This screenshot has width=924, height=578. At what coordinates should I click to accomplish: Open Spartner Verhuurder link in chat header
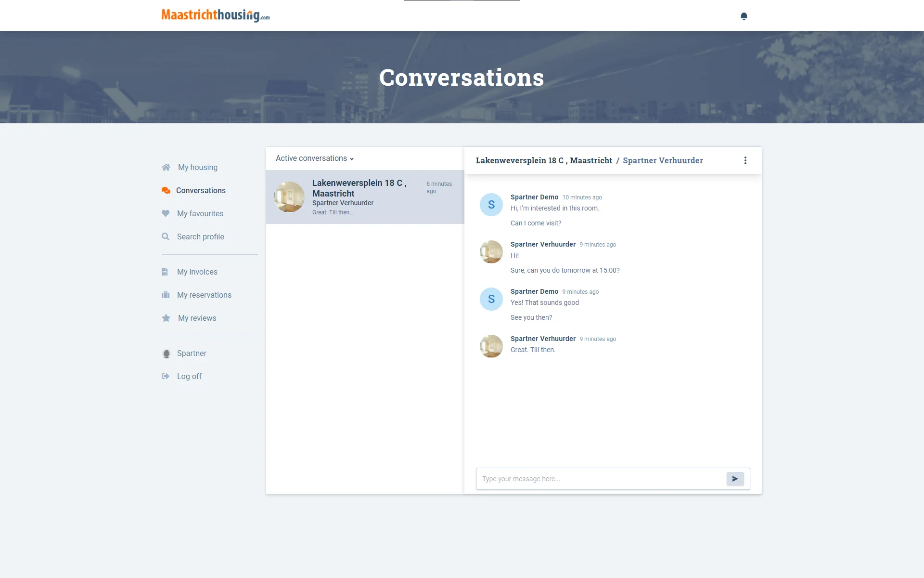click(x=663, y=160)
